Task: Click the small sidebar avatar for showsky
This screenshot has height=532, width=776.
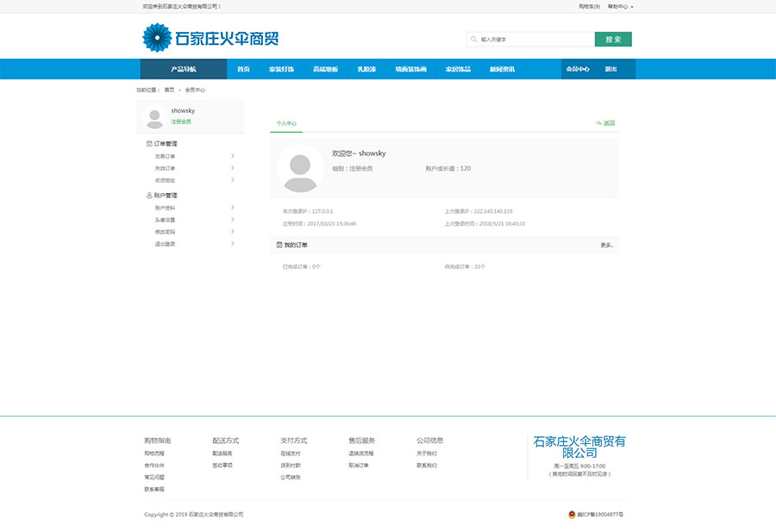Action: [x=154, y=116]
